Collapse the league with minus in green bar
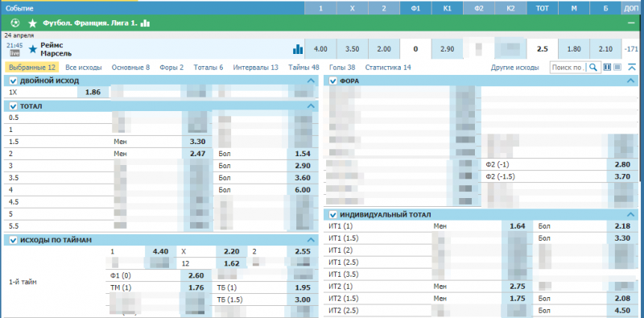The height and width of the screenshot is (318, 644). (631, 23)
